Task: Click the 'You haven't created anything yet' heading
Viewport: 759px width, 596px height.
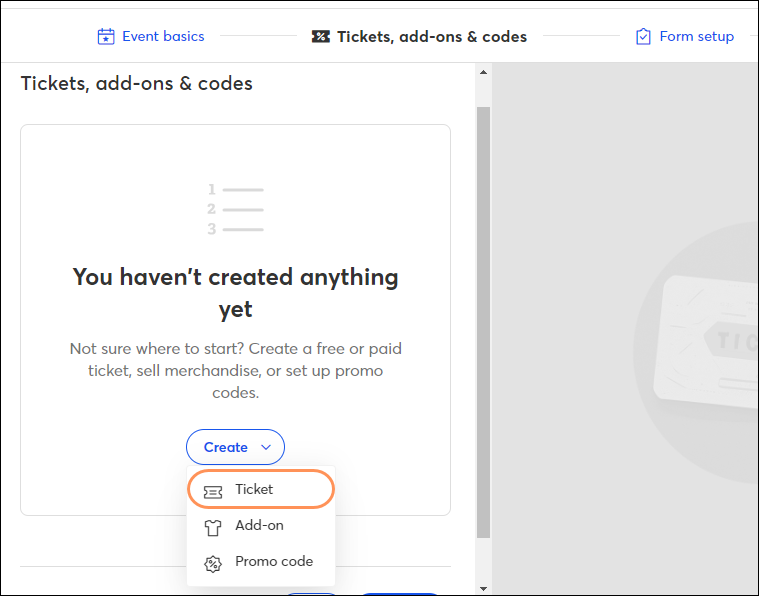Action: (235, 293)
